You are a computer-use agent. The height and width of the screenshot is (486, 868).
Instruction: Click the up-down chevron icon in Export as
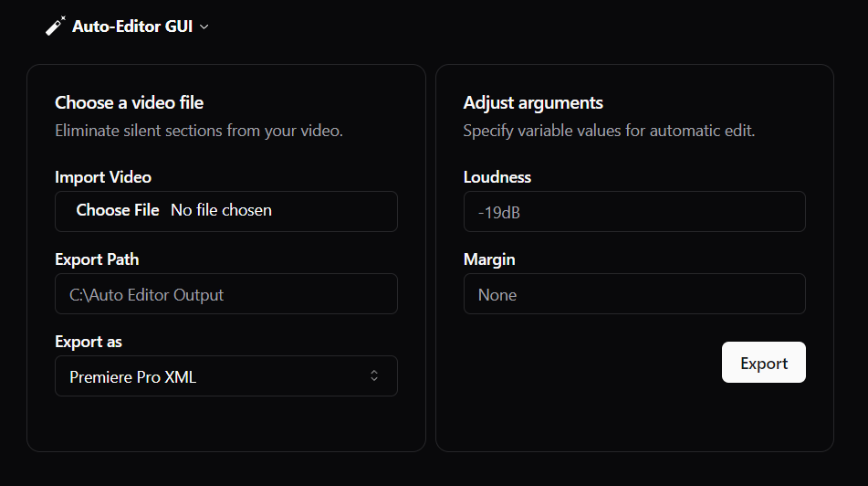373,376
